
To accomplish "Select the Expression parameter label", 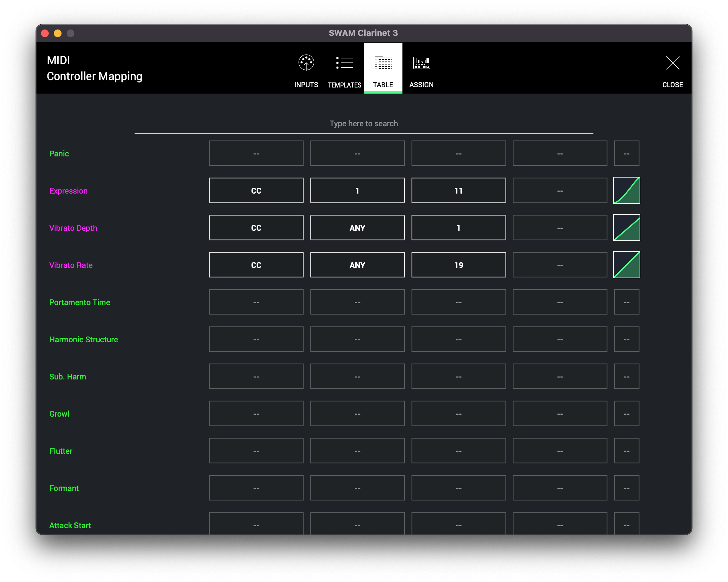I will point(68,191).
